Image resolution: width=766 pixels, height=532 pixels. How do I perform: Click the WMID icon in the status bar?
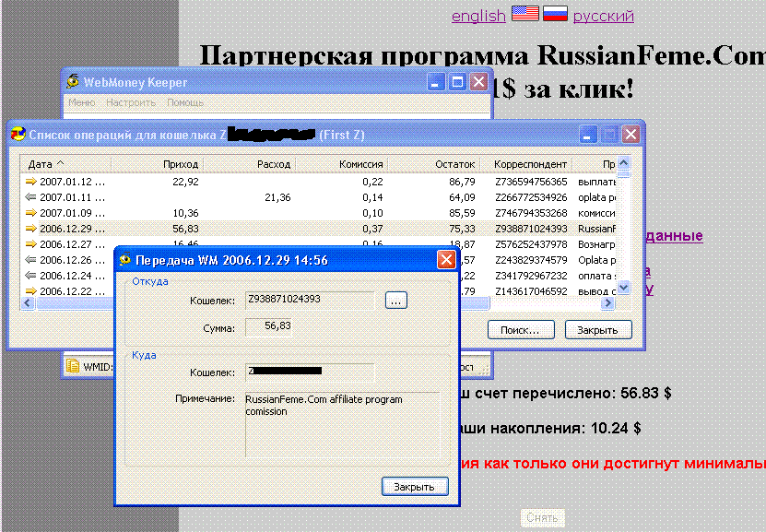[x=72, y=366]
